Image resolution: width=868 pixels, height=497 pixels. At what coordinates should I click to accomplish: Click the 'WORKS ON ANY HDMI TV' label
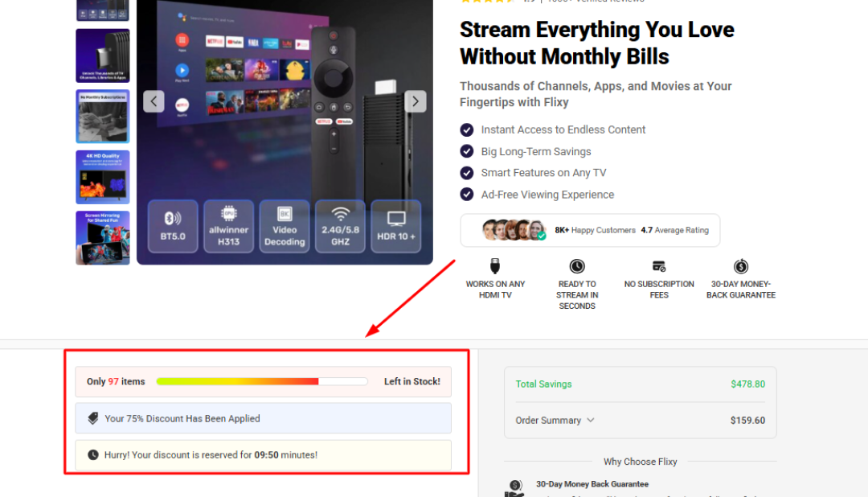pyautogui.click(x=495, y=290)
